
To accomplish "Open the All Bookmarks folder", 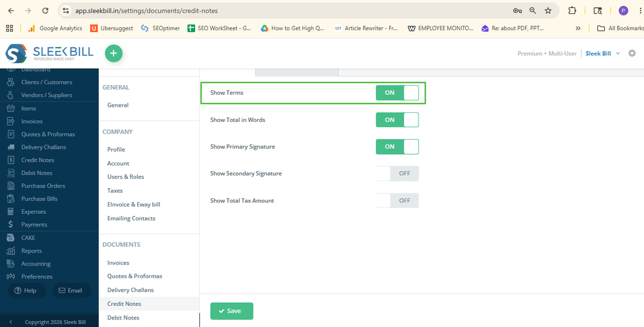I will tap(620, 28).
